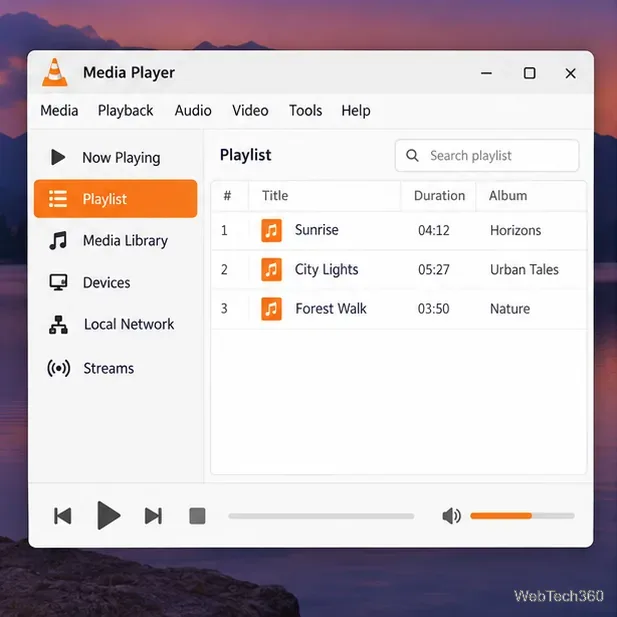Click row number 2 in playlist
The width and height of the screenshot is (617, 617).
click(x=224, y=270)
